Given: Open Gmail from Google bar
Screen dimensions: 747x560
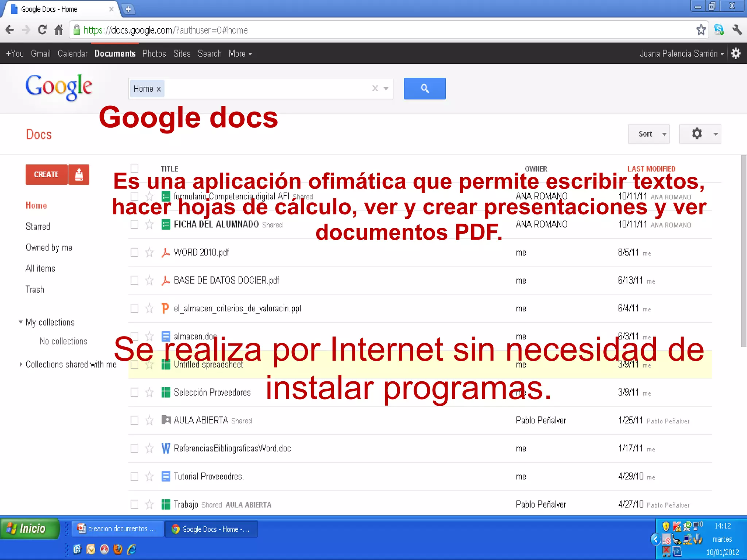Looking at the screenshot, I should tap(40, 54).
